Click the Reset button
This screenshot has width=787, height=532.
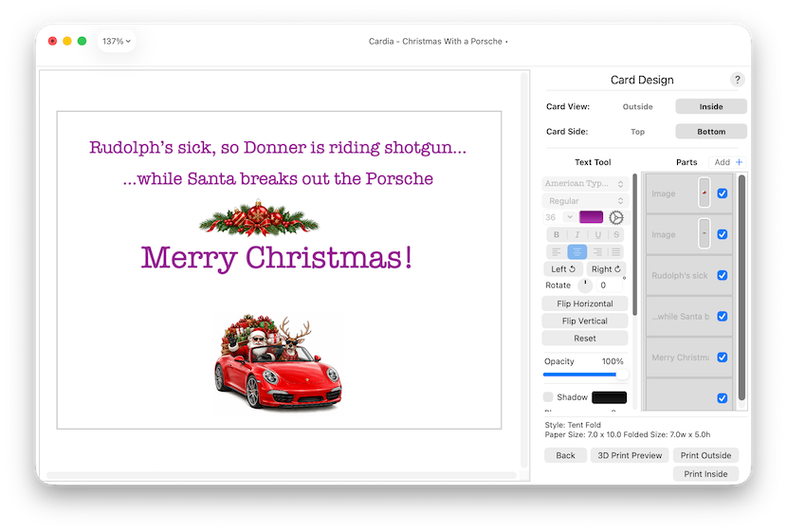(585, 339)
